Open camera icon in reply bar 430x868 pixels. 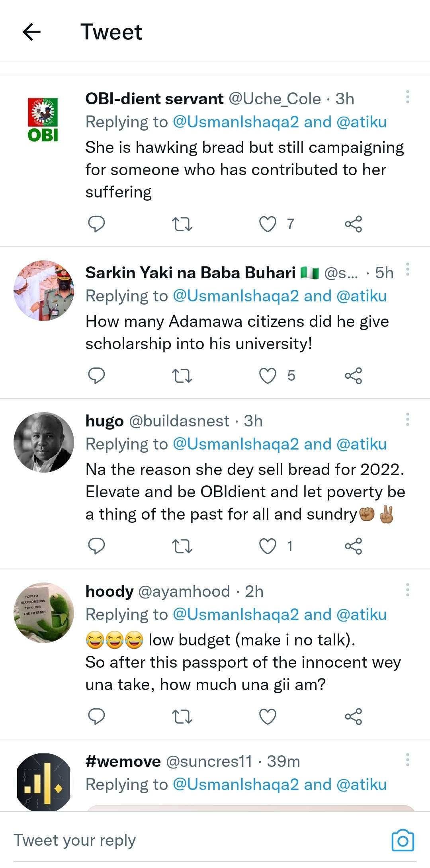tap(403, 841)
